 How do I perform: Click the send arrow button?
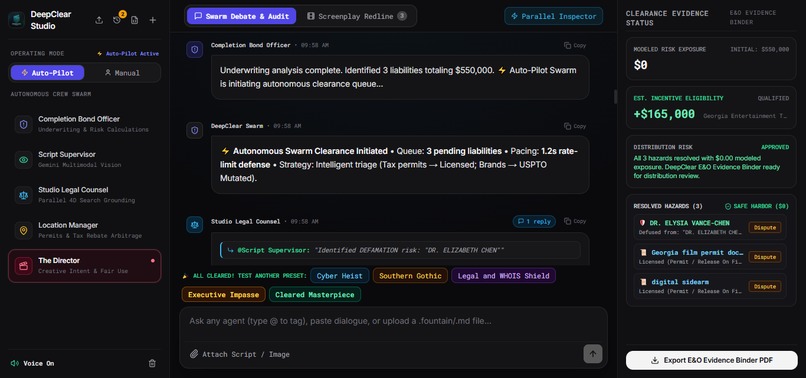pyautogui.click(x=593, y=354)
